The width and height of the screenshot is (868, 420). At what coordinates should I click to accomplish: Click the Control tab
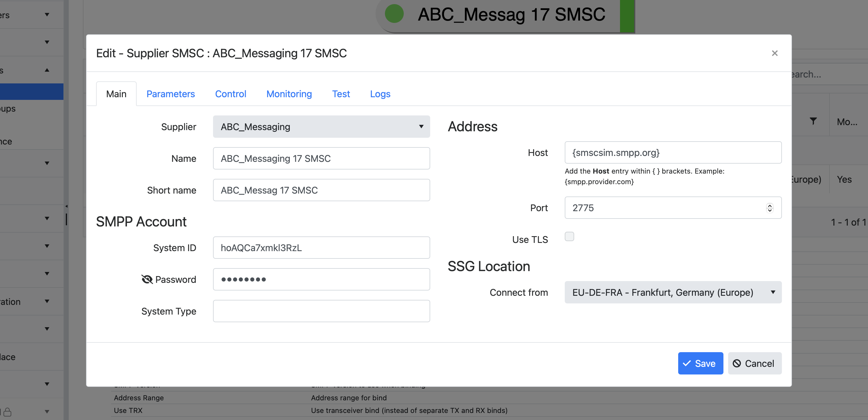pos(231,93)
